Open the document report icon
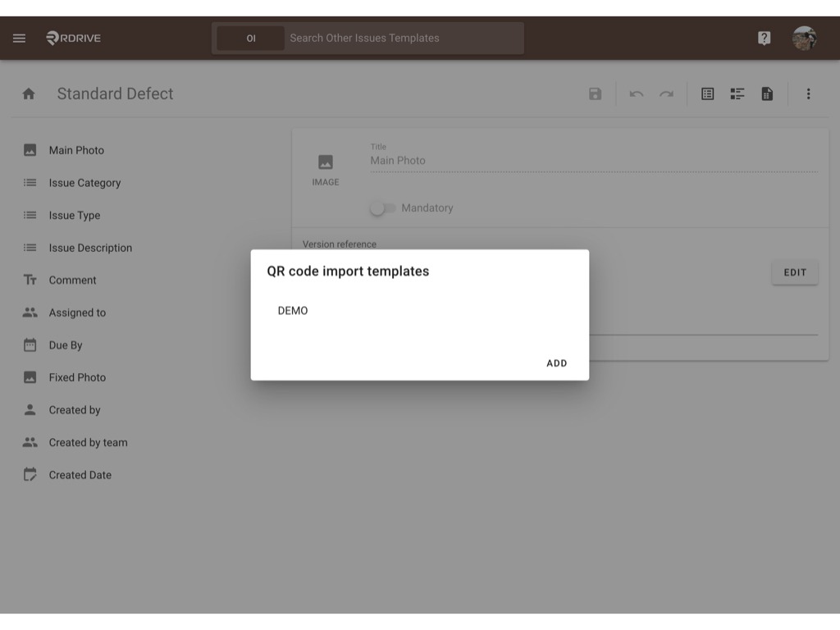This screenshot has height=630, width=840. 767,94
